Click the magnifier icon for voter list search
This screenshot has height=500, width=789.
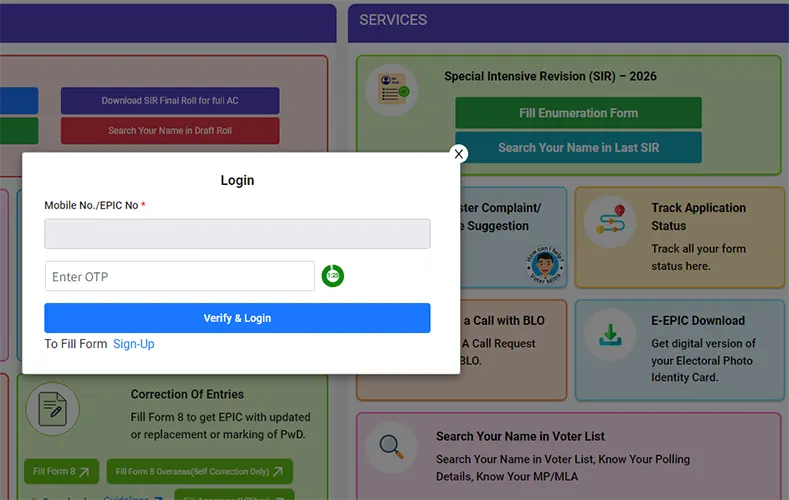[x=391, y=447]
